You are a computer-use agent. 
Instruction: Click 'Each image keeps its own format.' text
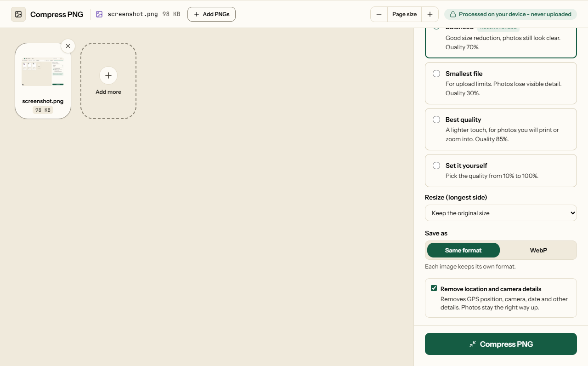tap(470, 266)
